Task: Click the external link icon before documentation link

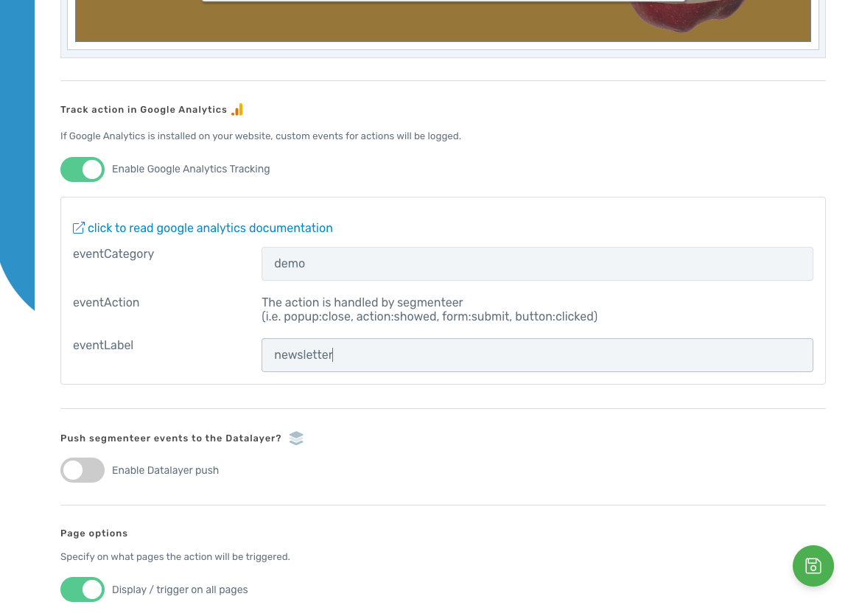Action: click(78, 228)
